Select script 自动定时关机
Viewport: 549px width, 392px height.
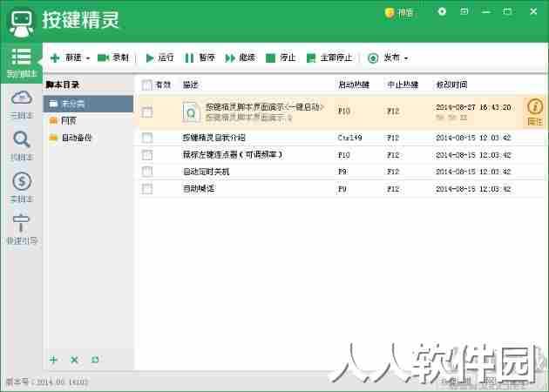(207, 172)
